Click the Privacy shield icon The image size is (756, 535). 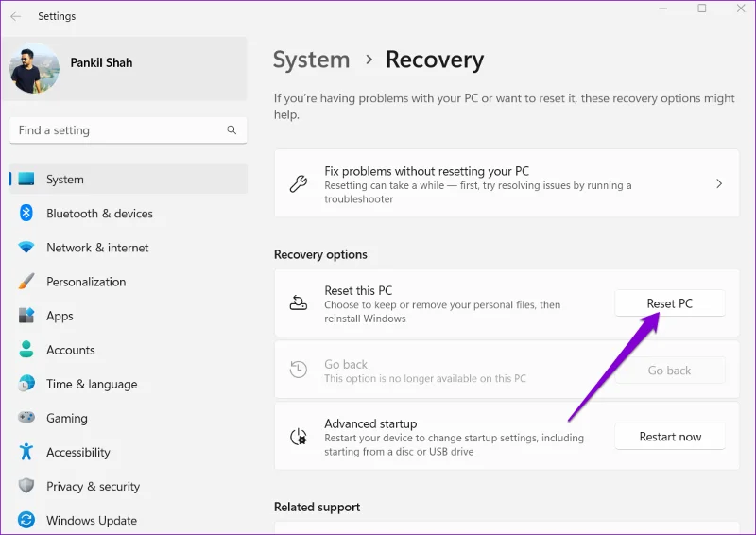(x=26, y=486)
